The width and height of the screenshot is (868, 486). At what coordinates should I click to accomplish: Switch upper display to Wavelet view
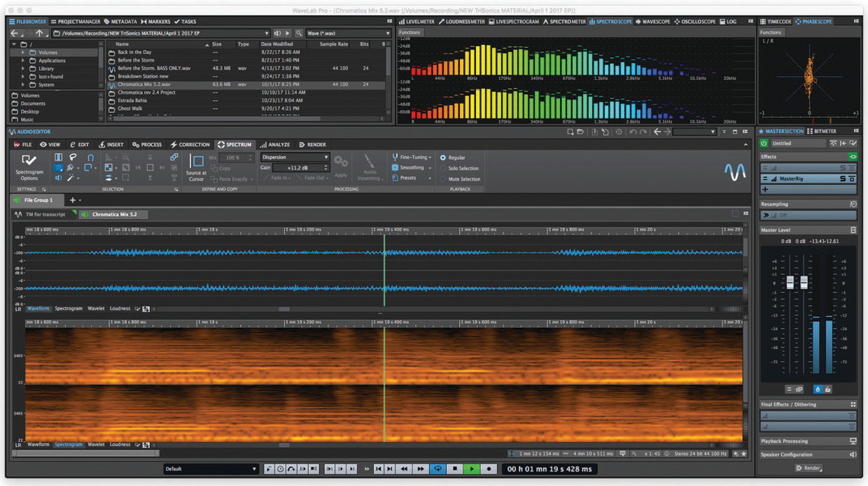(96, 308)
